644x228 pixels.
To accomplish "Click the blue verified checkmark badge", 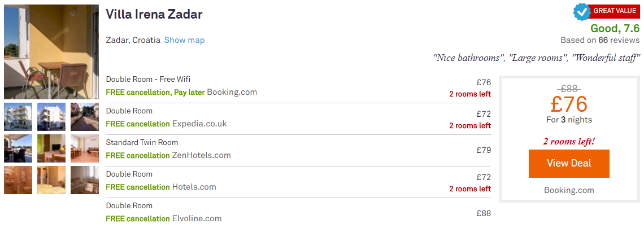I will [x=581, y=11].
